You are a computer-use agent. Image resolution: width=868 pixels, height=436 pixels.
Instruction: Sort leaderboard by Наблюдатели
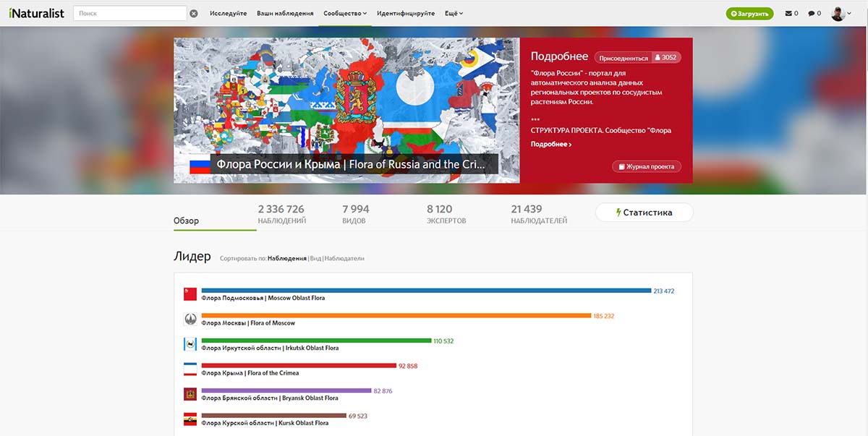click(x=344, y=258)
